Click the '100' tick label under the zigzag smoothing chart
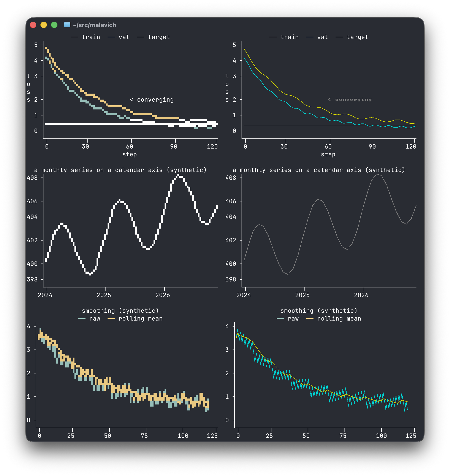 (381, 436)
